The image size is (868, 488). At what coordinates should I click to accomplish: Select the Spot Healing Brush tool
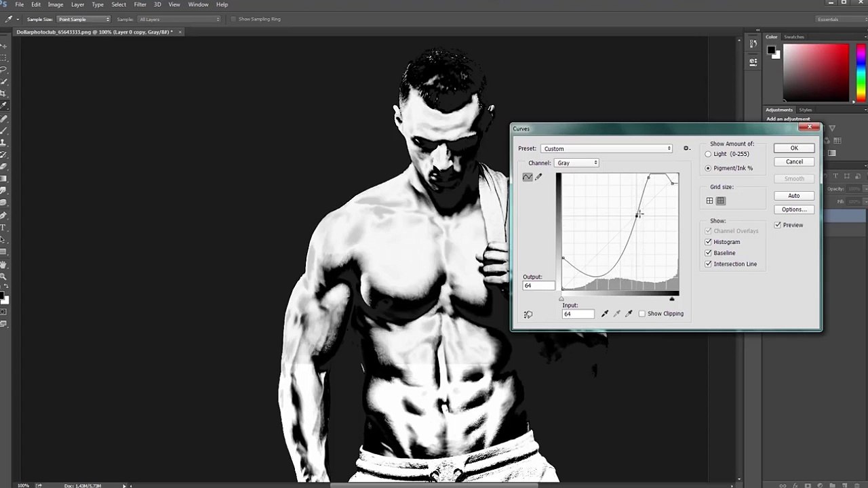tap(3, 119)
